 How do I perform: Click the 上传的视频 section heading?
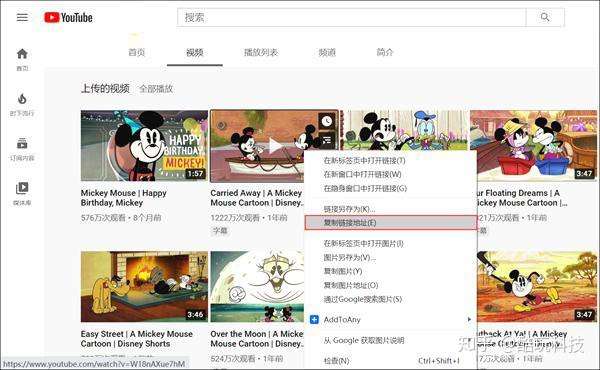click(105, 88)
